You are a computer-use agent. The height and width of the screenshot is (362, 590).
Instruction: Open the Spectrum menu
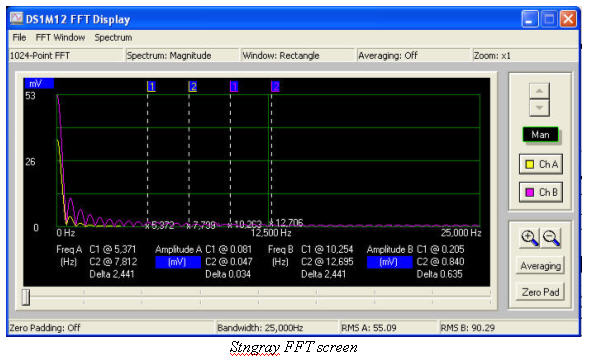(113, 38)
